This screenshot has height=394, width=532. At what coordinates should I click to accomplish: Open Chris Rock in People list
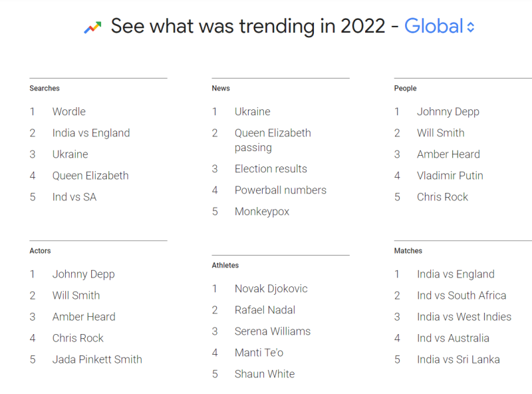click(442, 196)
